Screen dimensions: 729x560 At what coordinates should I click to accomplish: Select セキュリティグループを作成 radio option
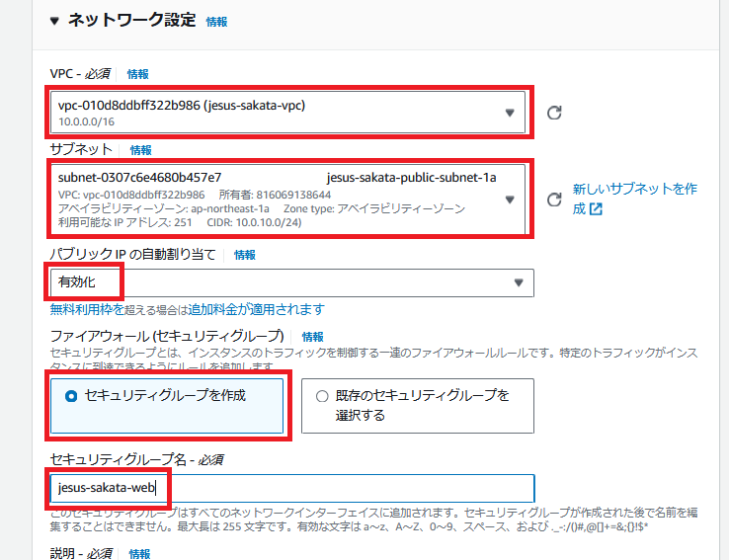167,406
